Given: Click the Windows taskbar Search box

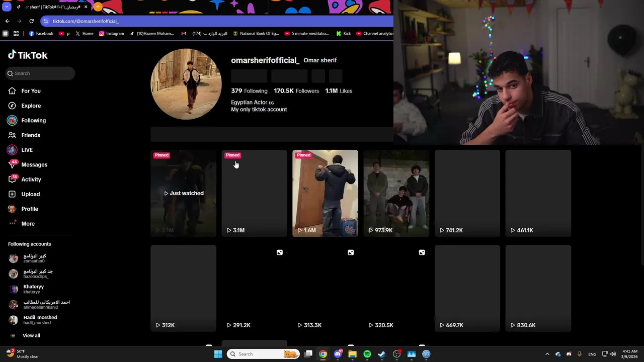Looking at the screenshot, I should [x=263, y=354].
